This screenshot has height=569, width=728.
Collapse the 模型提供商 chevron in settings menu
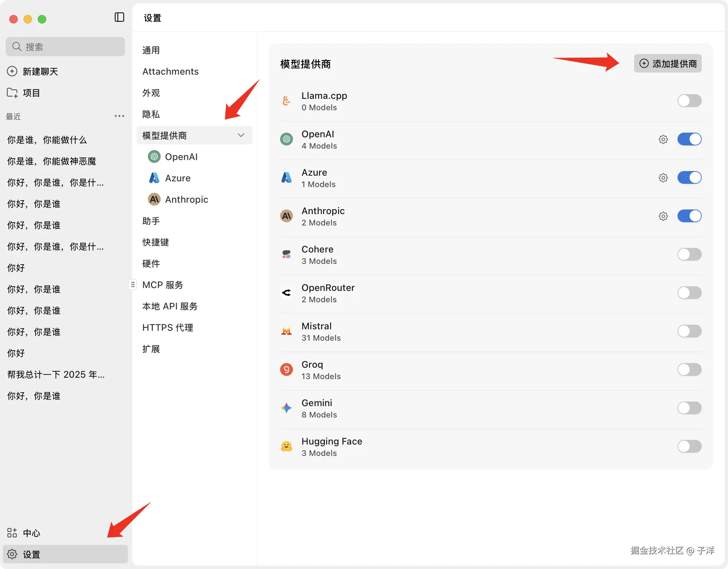(x=241, y=135)
